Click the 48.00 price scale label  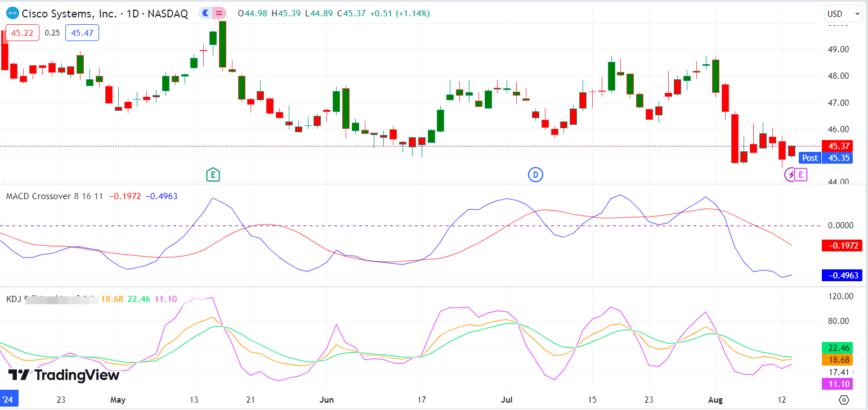pyautogui.click(x=837, y=76)
